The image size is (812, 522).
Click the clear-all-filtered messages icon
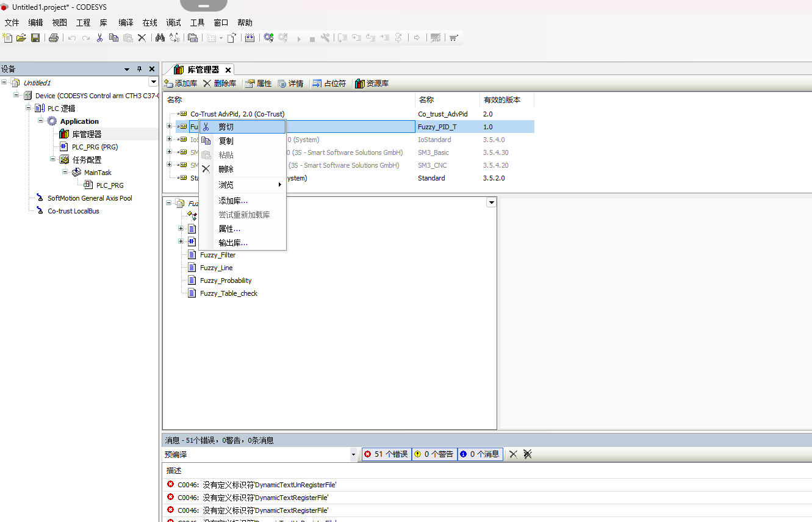click(528, 454)
